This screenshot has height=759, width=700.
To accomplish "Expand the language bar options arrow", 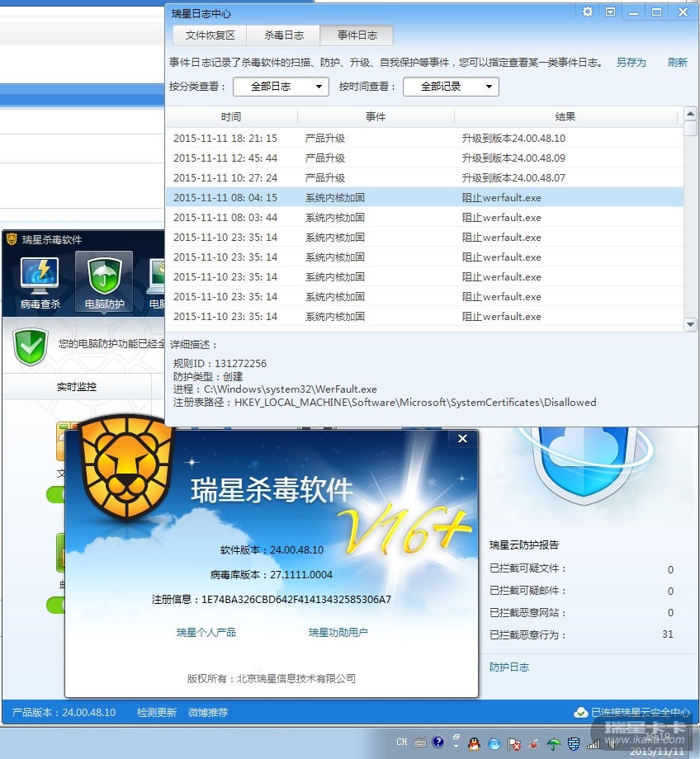I will click(456, 747).
